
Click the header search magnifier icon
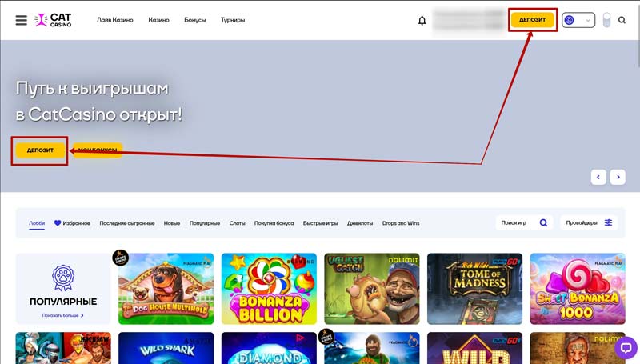point(622,20)
